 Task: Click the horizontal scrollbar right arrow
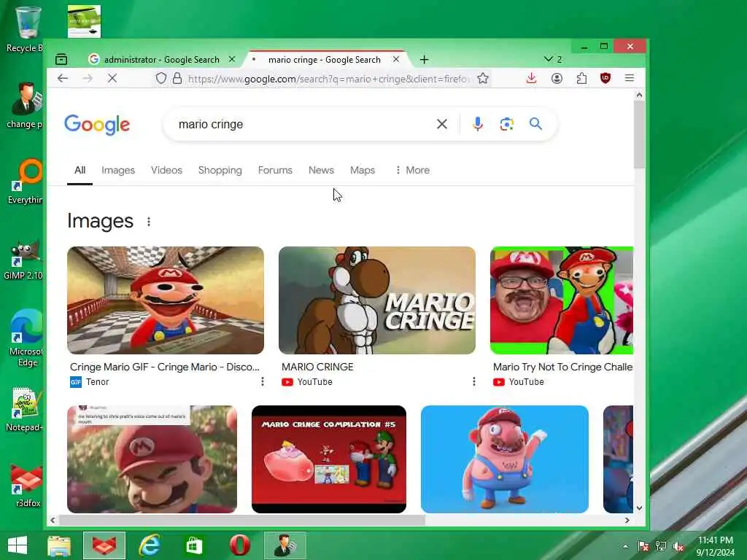pyautogui.click(x=627, y=520)
